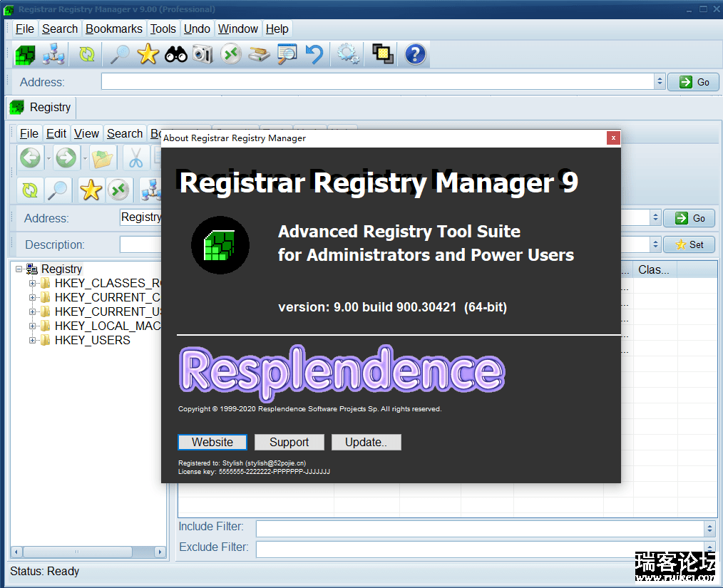Expand the HKEY_USERS tree node
The image size is (723, 588).
pyautogui.click(x=32, y=340)
